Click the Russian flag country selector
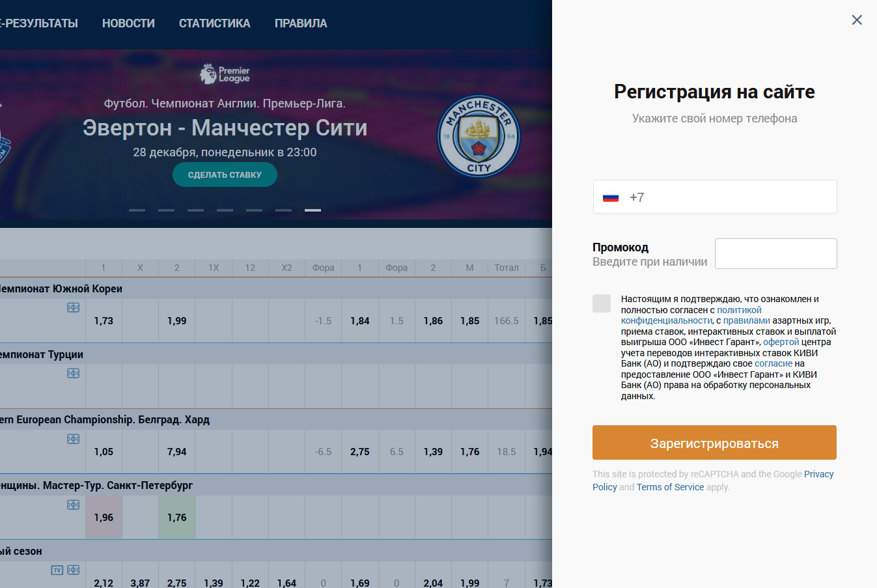The height and width of the screenshot is (588, 877). click(x=611, y=197)
